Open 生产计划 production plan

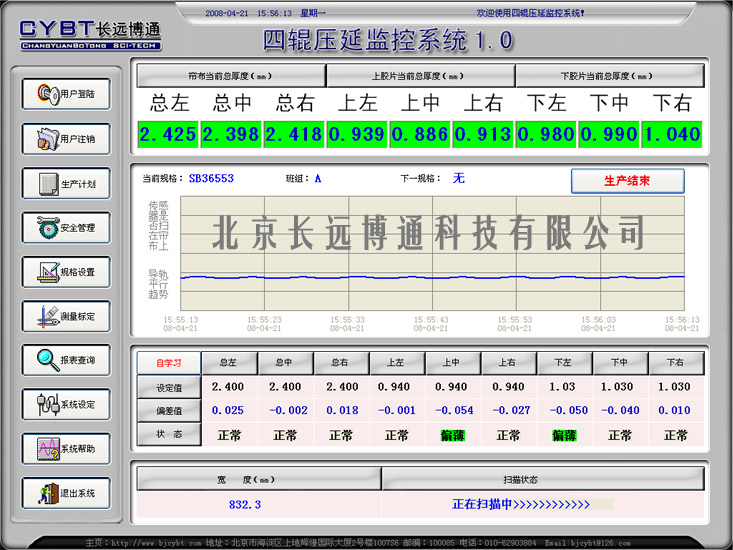66,184
